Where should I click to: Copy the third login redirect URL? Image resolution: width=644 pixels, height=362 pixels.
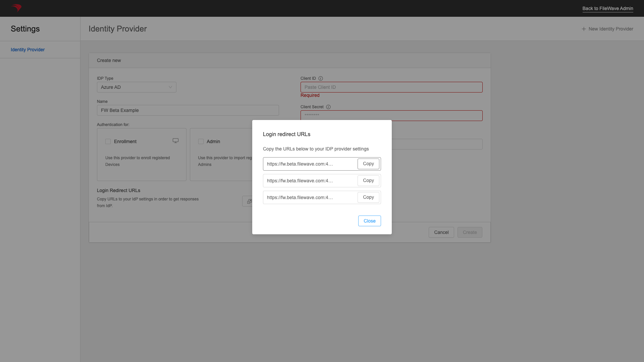coord(368,197)
